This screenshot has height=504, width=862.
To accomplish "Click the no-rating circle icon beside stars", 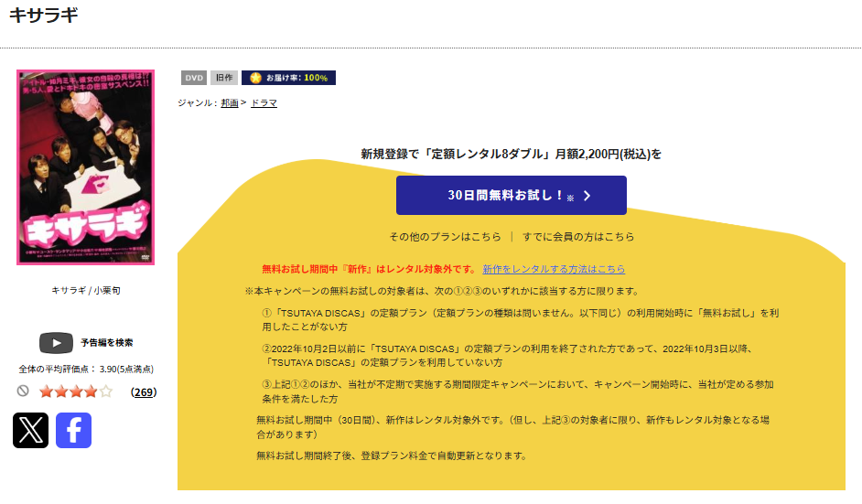I will coord(23,391).
